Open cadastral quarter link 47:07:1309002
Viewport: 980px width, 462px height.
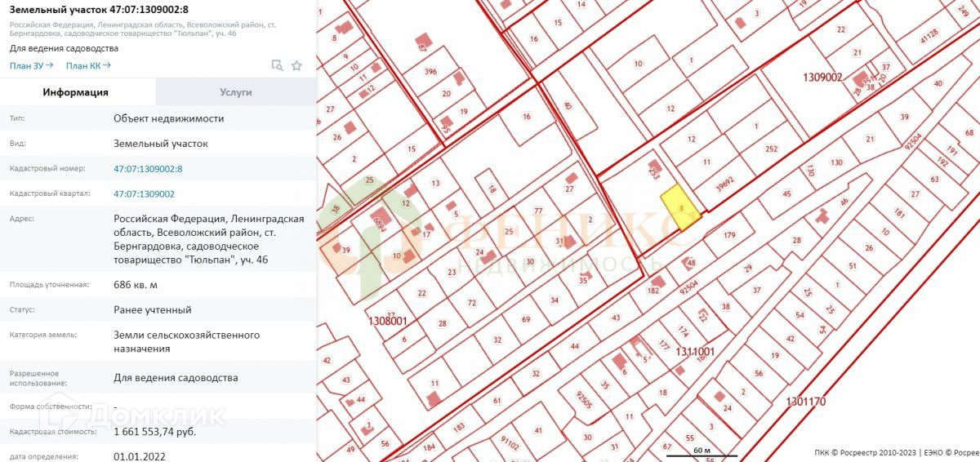click(x=144, y=194)
